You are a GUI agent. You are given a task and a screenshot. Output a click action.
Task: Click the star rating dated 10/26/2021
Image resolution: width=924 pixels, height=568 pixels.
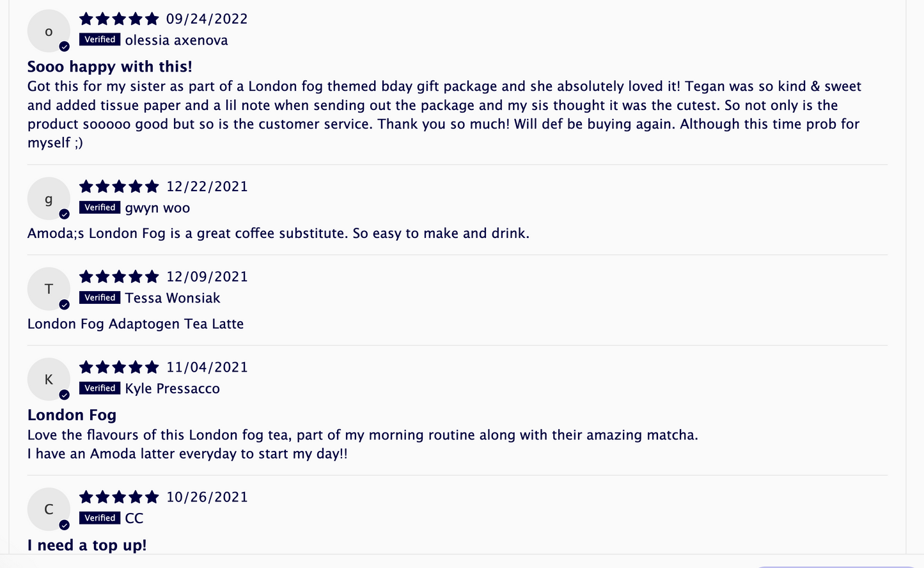119,497
